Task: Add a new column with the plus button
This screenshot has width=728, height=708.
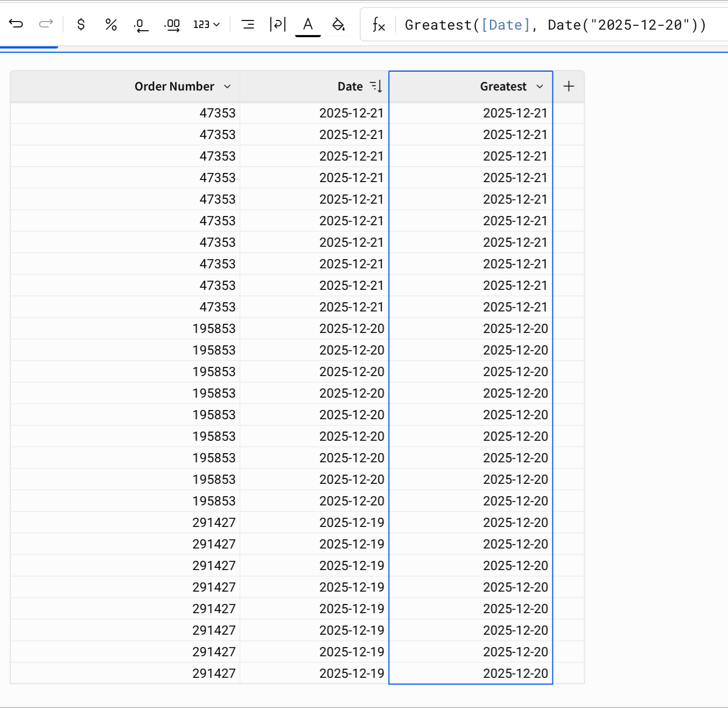Action: click(x=569, y=86)
